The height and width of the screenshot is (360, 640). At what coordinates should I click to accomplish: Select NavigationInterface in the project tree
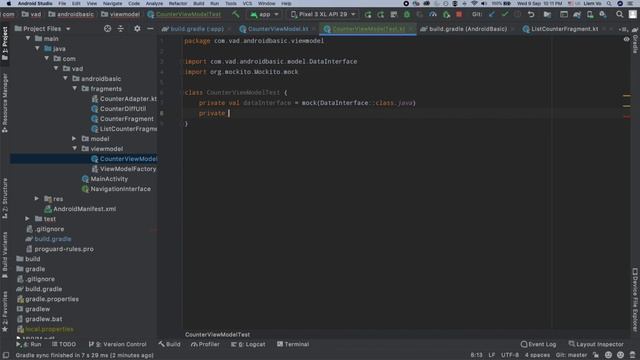point(116,189)
